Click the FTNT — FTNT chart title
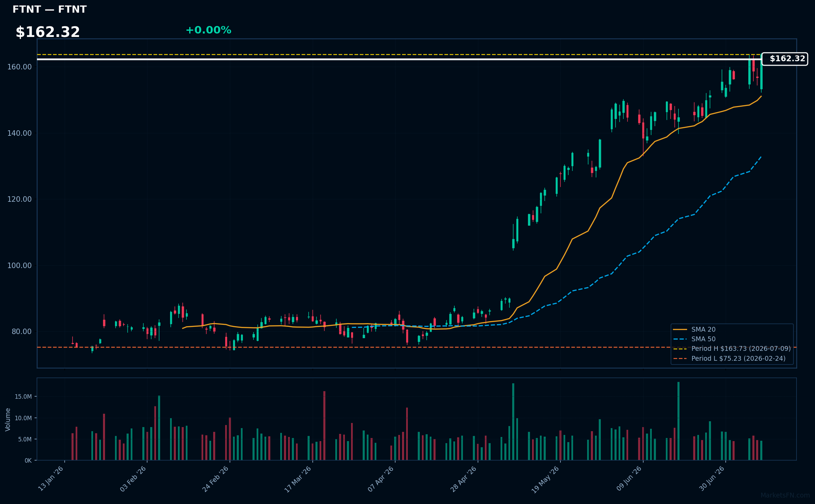This screenshot has height=504, width=815. (50, 10)
